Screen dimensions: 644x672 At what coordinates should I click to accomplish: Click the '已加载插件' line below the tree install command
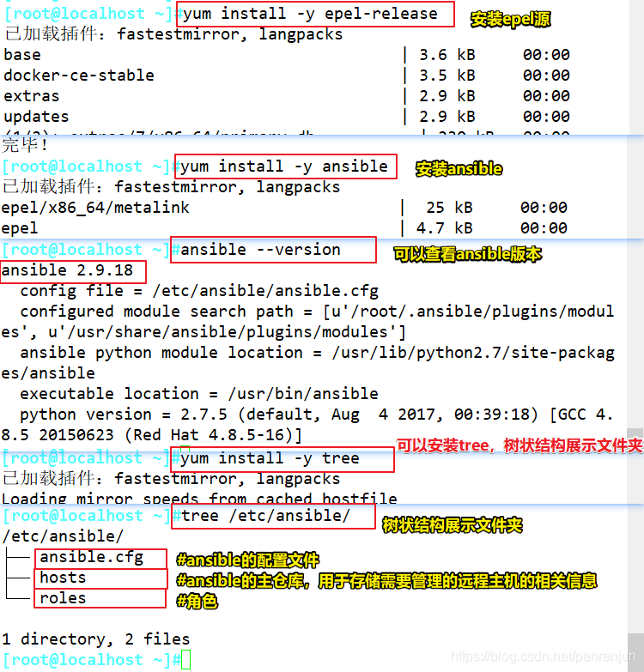pos(171,479)
